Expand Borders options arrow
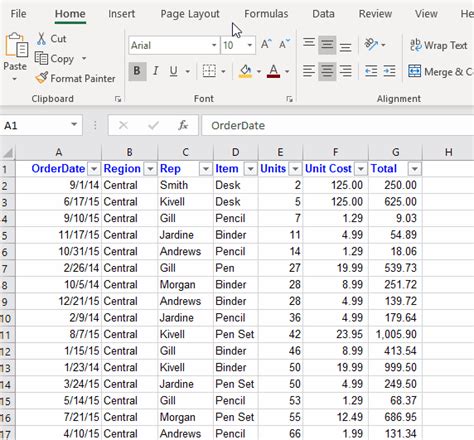474x440 pixels. (x=223, y=71)
